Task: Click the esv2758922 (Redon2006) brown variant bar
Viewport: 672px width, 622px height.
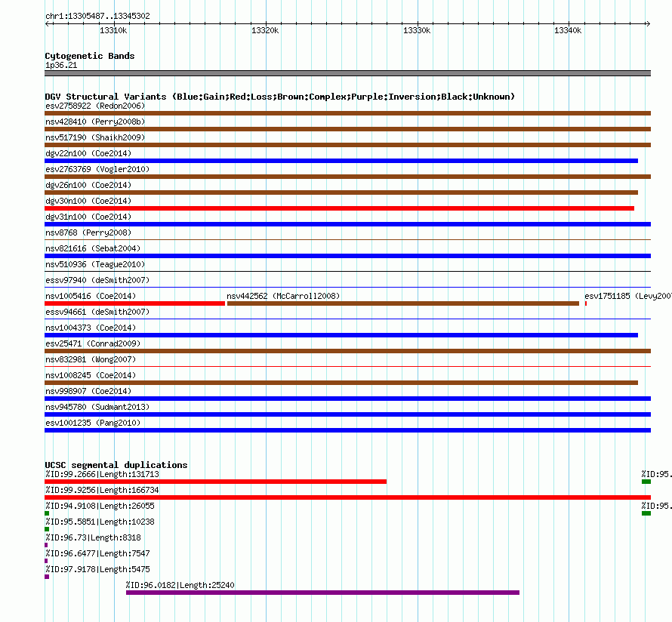Action: 347,113
